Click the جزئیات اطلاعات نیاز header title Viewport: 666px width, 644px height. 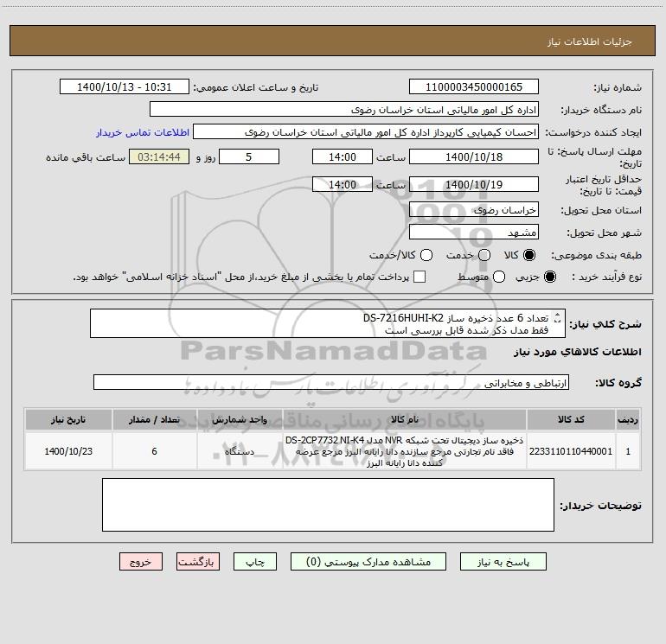pyautogui.click(x=590, y=41)
